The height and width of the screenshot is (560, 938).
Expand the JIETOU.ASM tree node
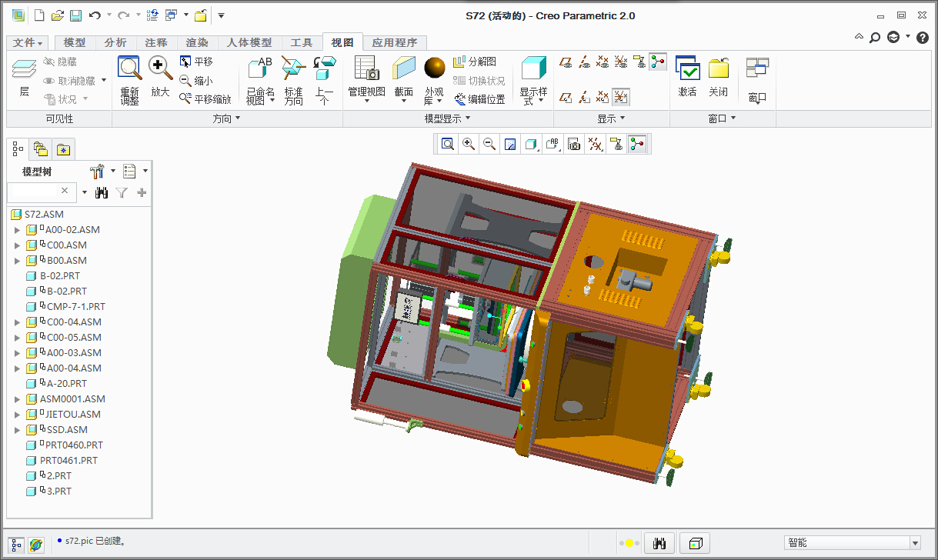pyautogui.click(x=18, y=414)
